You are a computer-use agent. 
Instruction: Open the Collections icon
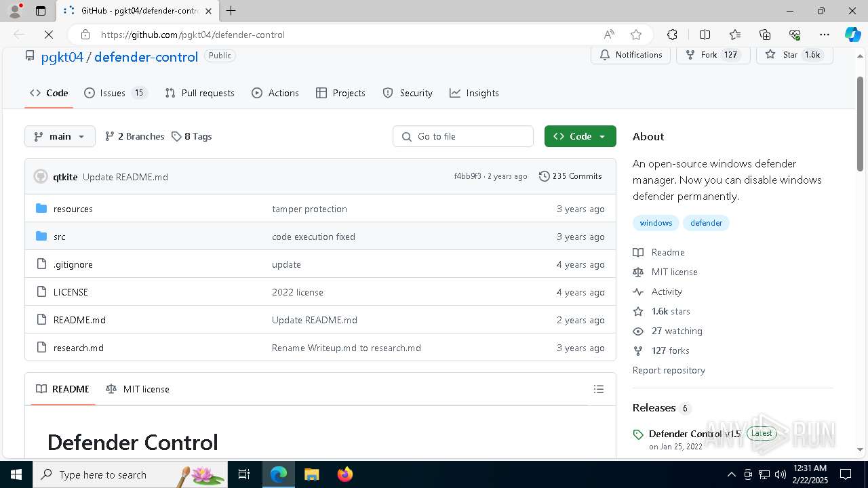(x=765, y=35)
